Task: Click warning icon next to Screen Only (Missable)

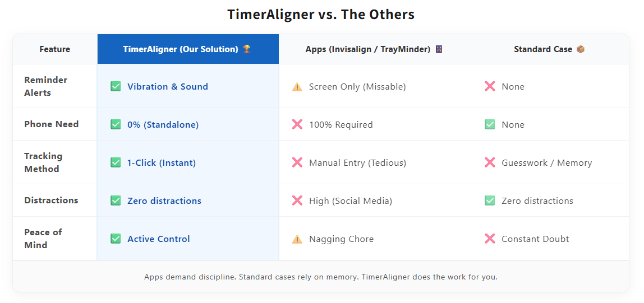Action: tap(297, 87)
